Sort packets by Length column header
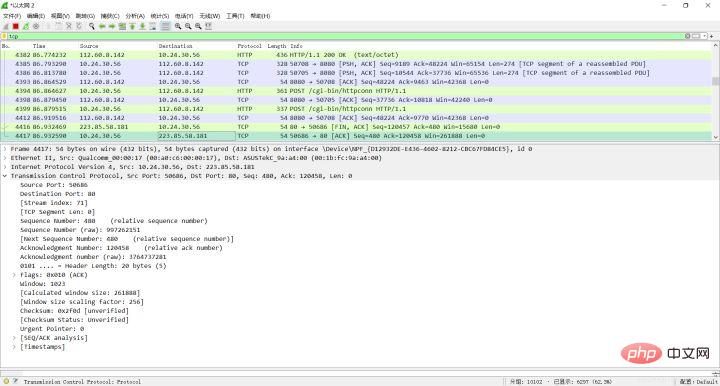The height and width of the screenshot is (386, 720). tap(276, 46)
